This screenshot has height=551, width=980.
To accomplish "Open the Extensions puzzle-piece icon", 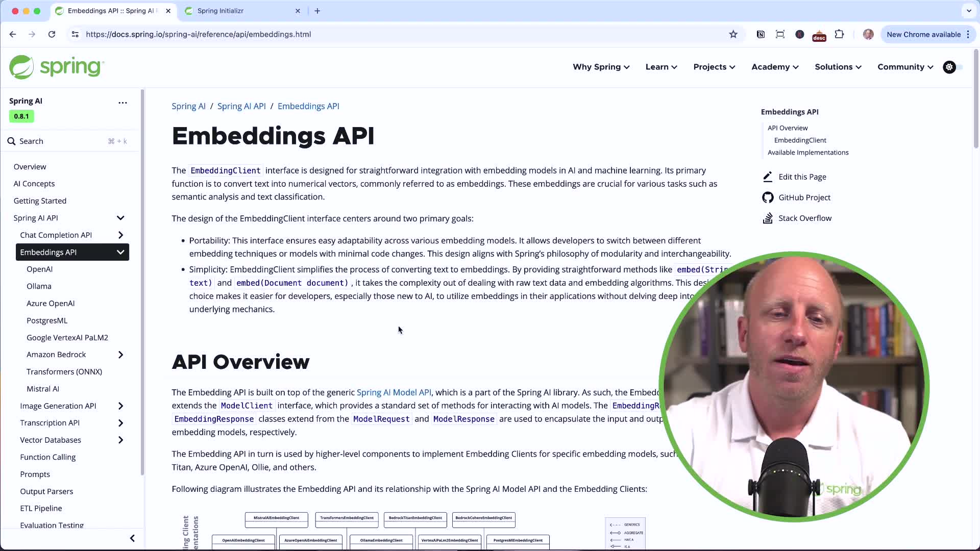I will (x=839, y=34).
